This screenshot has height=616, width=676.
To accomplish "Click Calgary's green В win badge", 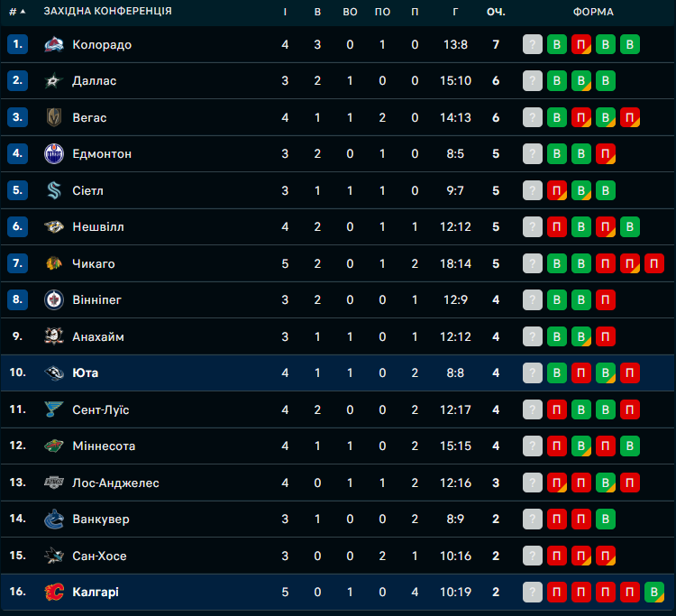I will point(654,592).
